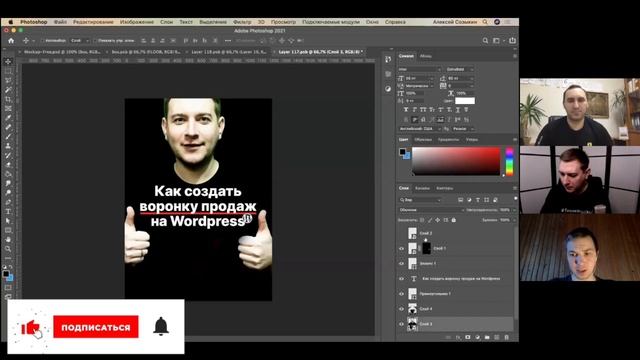Open the collapsed Adjustments panel icon
This screenshot has height=360, width=640.
pyautogui.click(x=388, y=89)
